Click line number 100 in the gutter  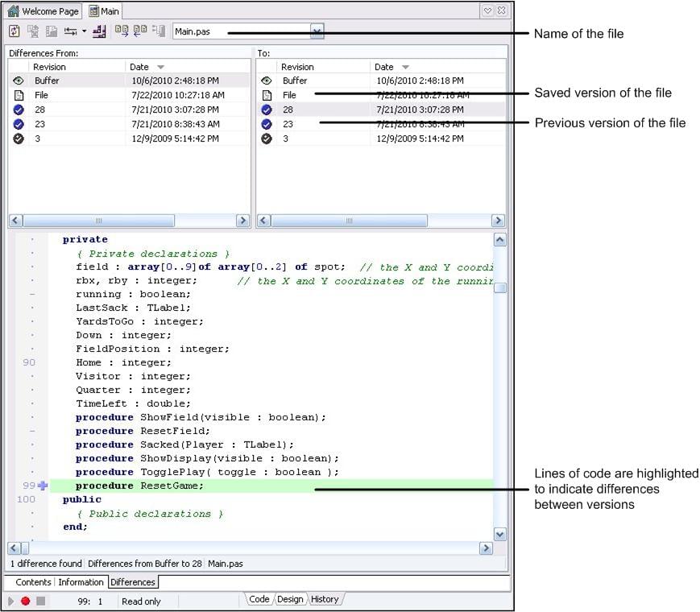click(26, 499)
